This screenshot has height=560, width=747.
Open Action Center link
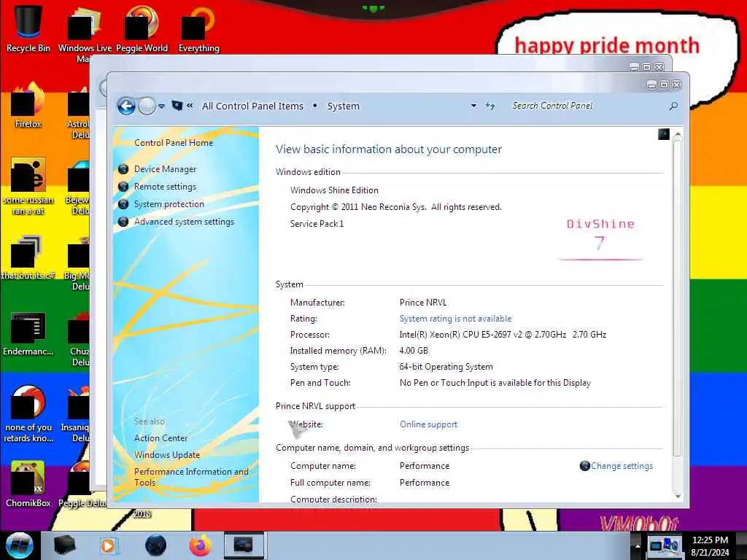(x=160, y=438)
